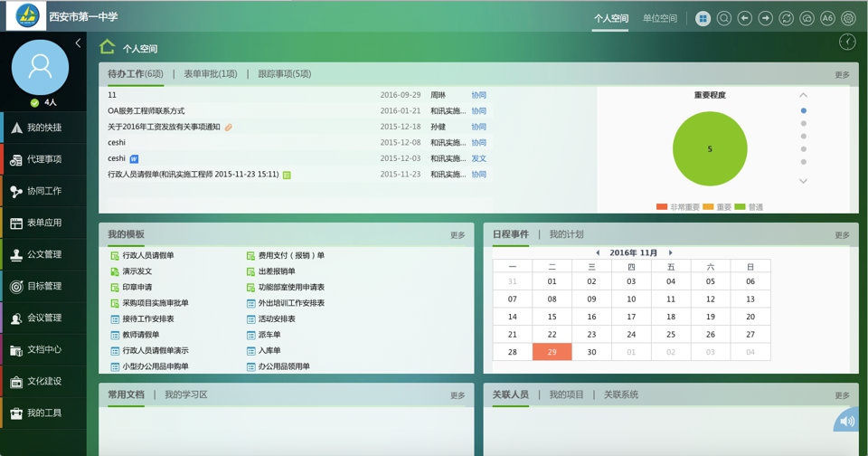This screenshot has height=456, width=868.
Task: Click the refresh icon in top bar
Action: 786,18
